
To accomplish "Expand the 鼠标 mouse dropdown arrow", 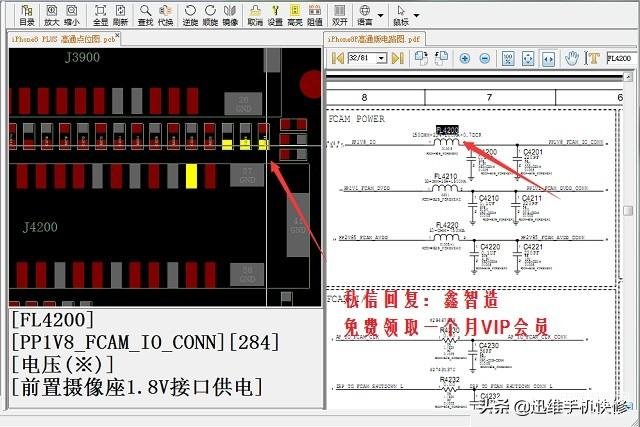I will tap(416, 16).
